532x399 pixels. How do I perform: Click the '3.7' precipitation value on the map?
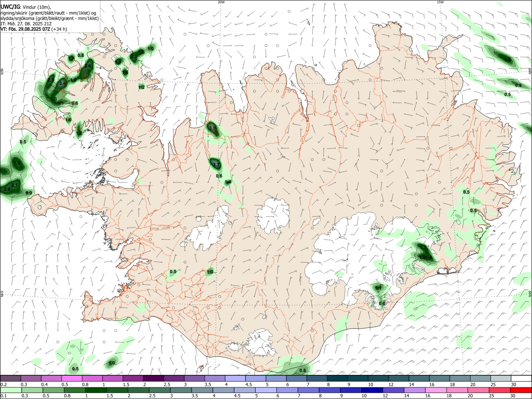pyautogui.click(x=216, y=165)
